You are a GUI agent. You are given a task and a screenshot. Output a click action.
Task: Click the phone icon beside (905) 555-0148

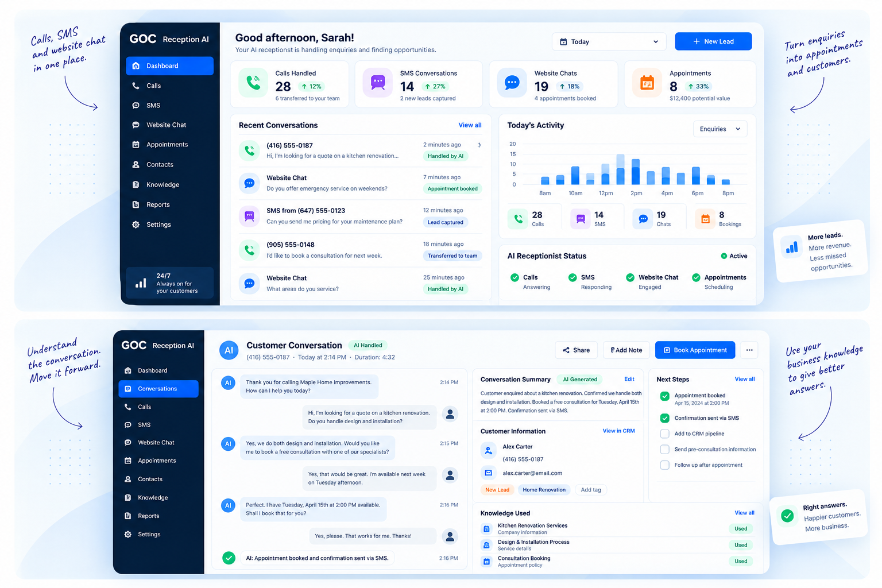pyautogui.click(x=249, y=250)
